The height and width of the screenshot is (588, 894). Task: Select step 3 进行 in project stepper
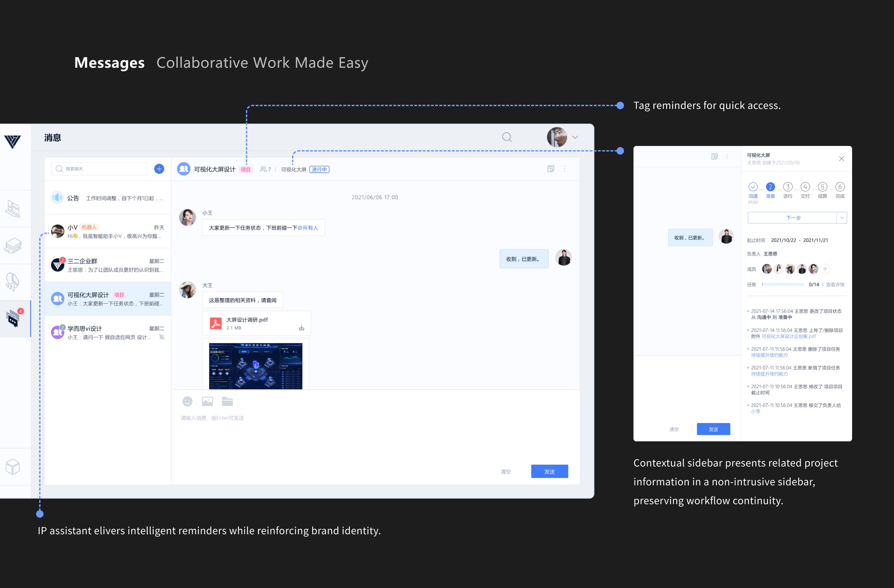click(x=788, y=187)
